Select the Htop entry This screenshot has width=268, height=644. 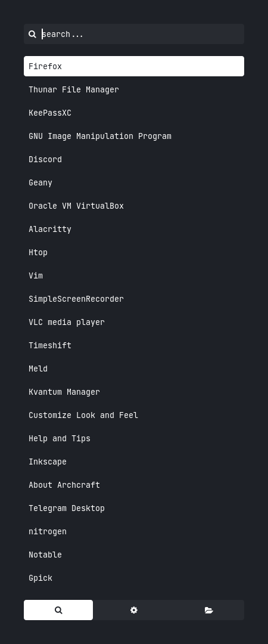(x=134, y=252)
